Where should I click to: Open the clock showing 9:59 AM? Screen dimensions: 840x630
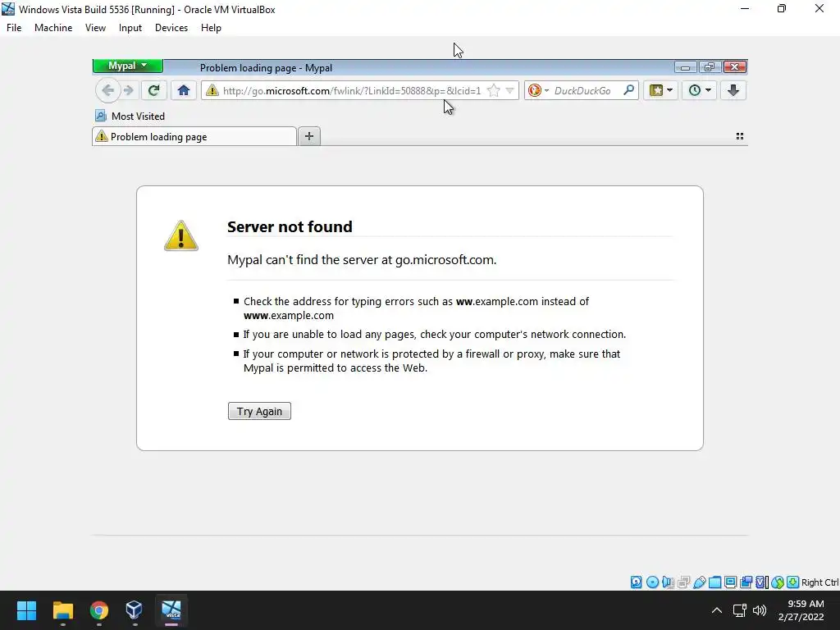pyautogui.click(x=806, y=604)
